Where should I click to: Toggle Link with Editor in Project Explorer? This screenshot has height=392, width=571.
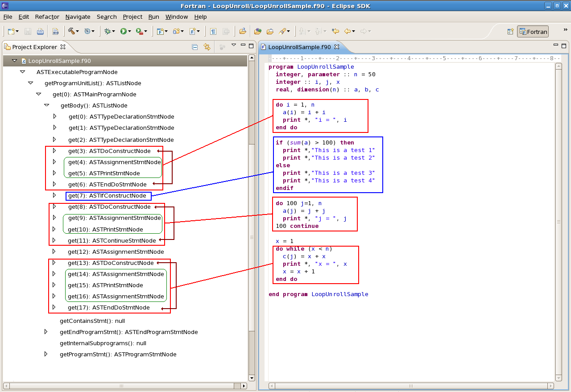(207, 47)
